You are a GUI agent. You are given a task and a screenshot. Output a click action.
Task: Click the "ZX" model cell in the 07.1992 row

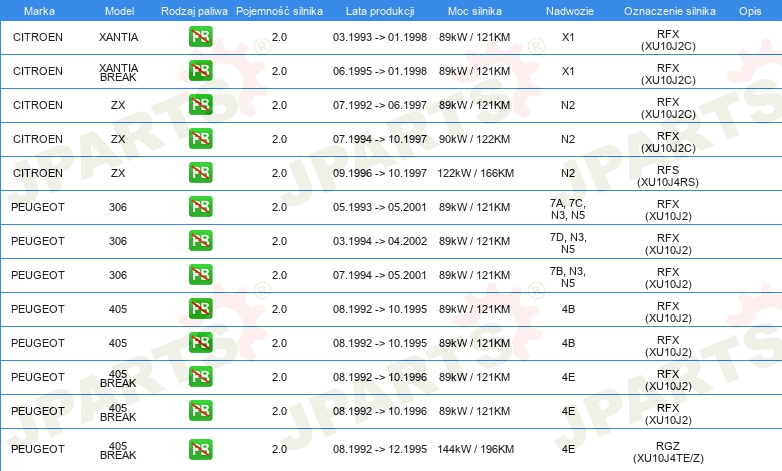118,105
